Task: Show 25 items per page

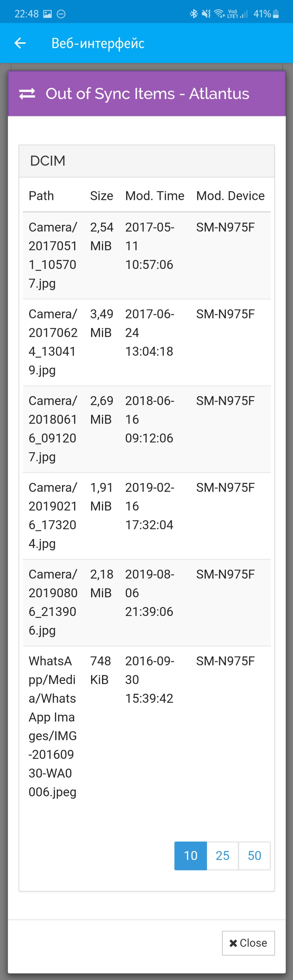Action: [222, 856]
